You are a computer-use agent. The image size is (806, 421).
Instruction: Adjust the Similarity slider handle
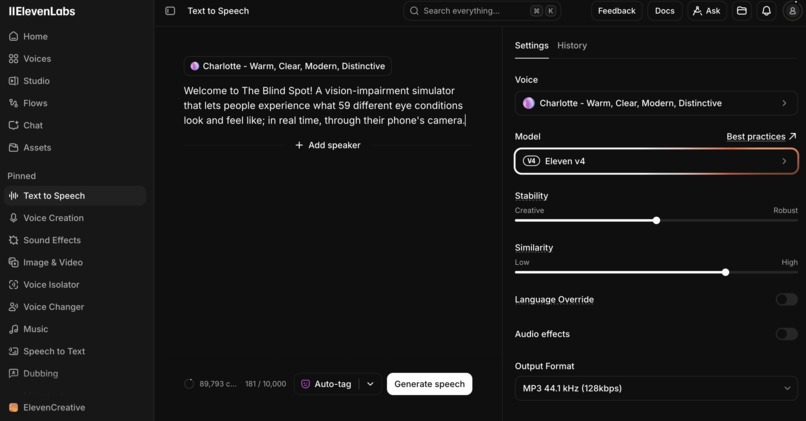point(725,272)
